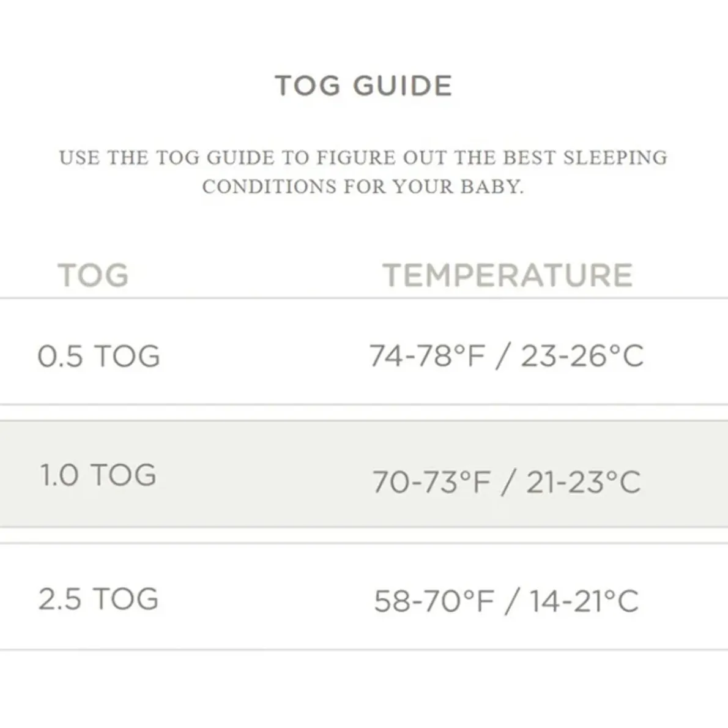Select the 2.5 TOG row label
Image resolution: width=728 pixels, height=728 pixels.
point(98,598)
